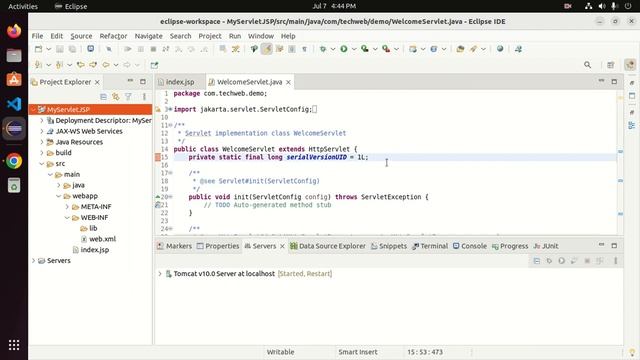Fold the import block on line 3
This screenshot has height=360, width=640.
(x=170, y=109)
